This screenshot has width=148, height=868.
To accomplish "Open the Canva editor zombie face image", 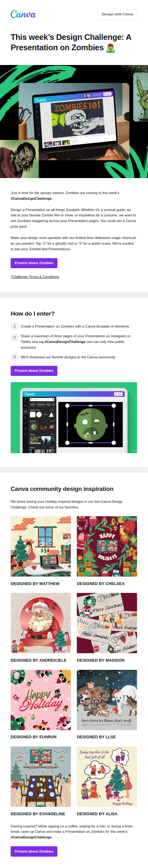I will tap(74, 417).
